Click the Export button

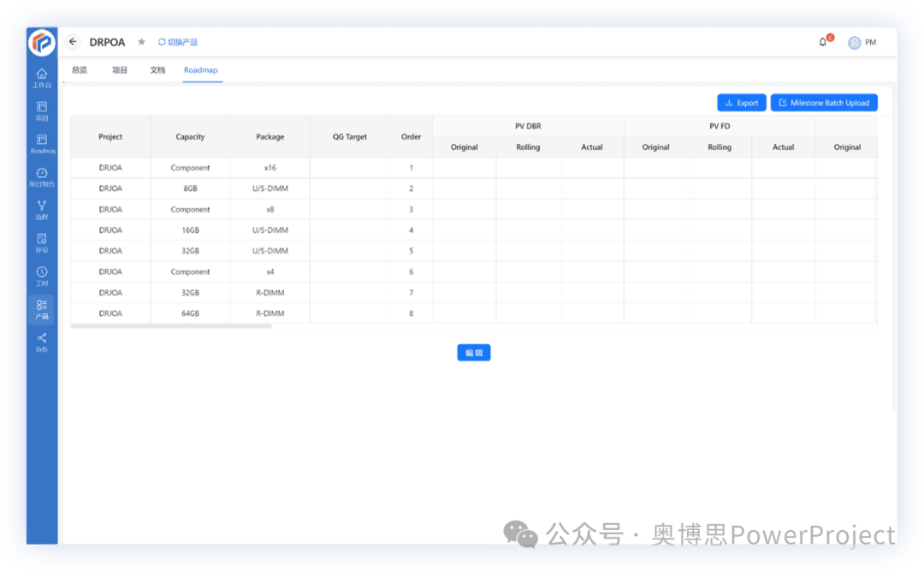pos(741,102)
